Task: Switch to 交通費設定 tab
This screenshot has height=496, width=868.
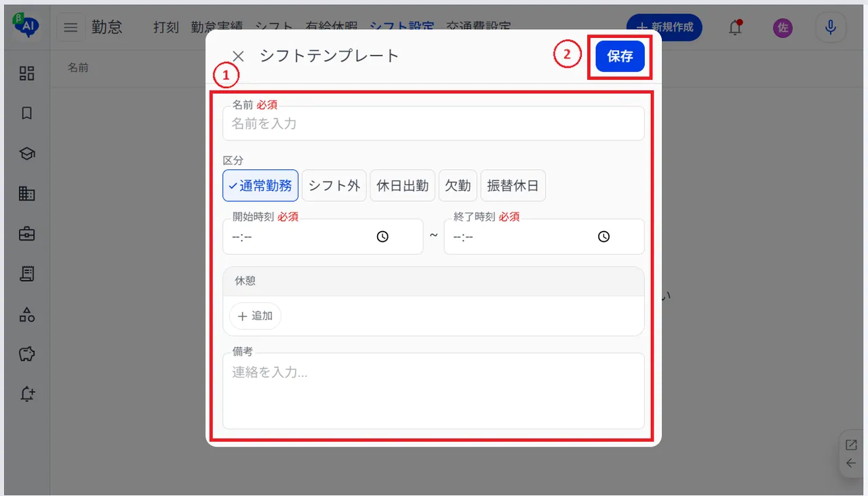Action: (x=479, y=27)
